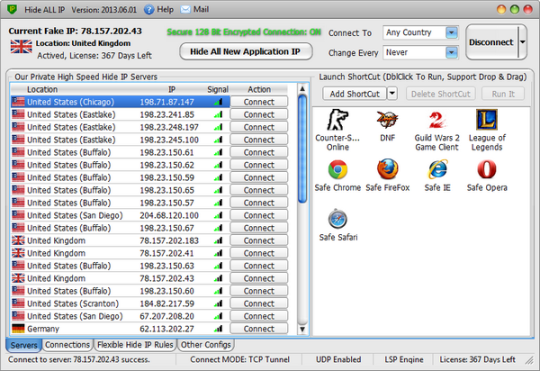Click the Disconnect button
Screen dimensions: 540x371
coord(491,42)
